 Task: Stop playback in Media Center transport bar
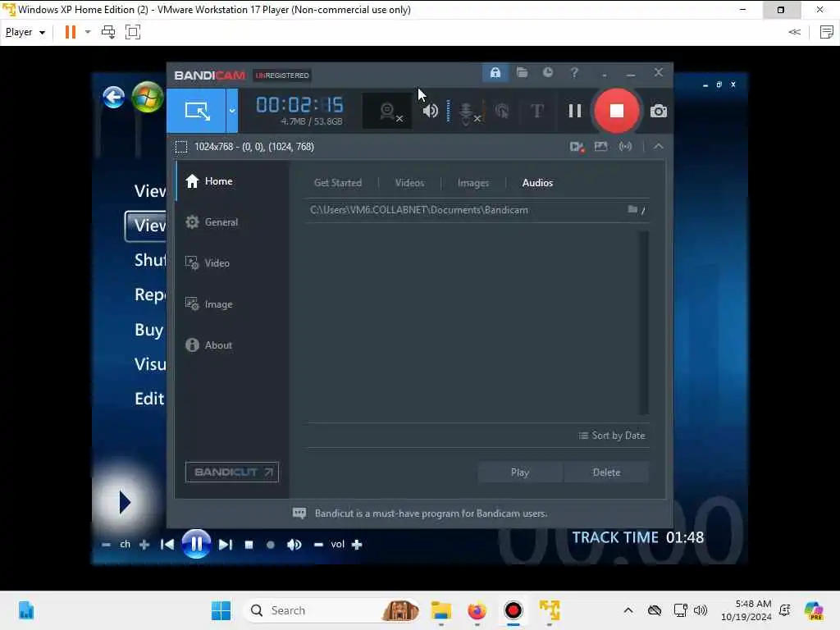tap(249, 545)
